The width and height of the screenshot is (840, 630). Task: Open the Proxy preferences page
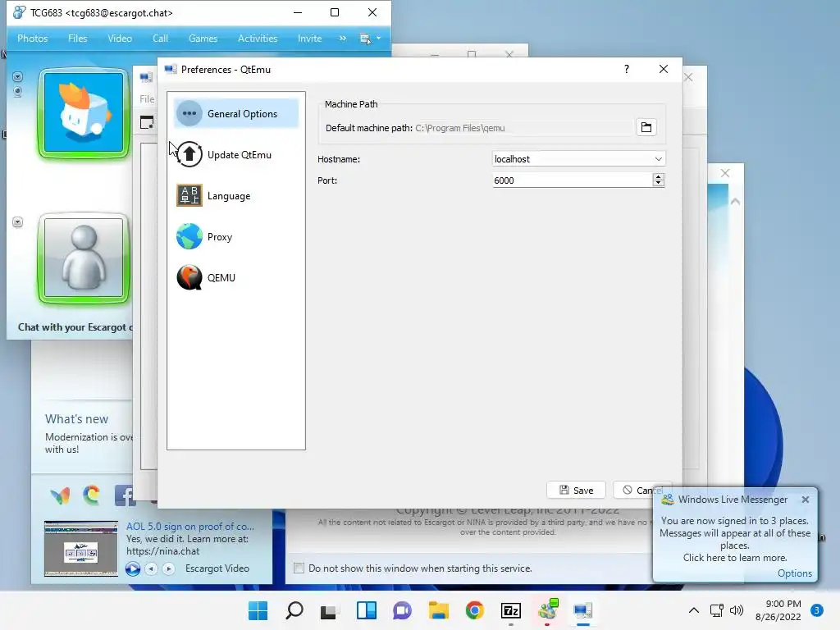click(x=235, y=237)
